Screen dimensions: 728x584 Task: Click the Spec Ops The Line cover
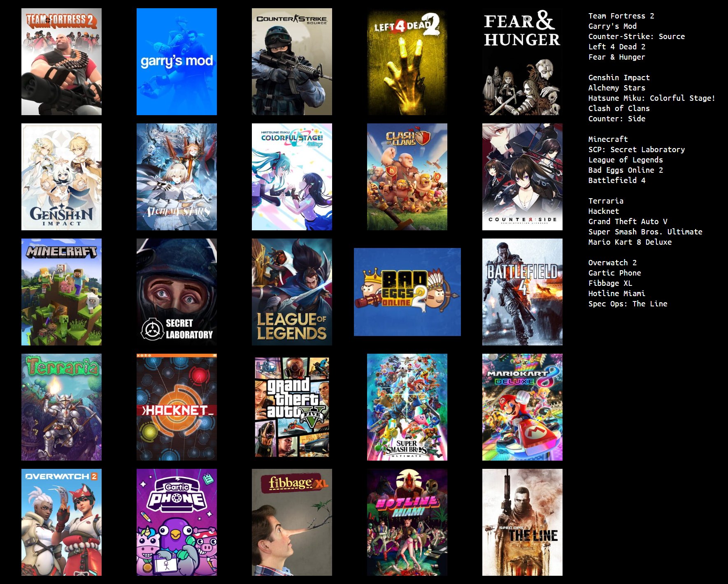pyautogui.click(x=522, y=522)
